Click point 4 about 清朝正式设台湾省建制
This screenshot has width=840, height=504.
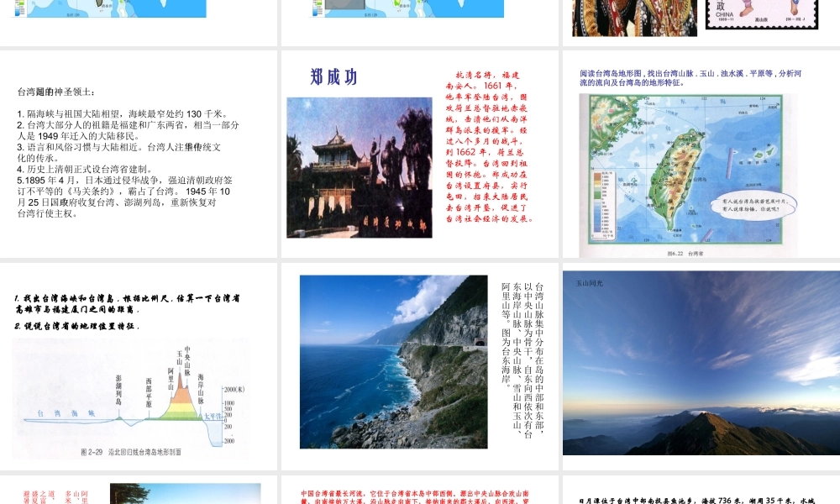point(86,169)
